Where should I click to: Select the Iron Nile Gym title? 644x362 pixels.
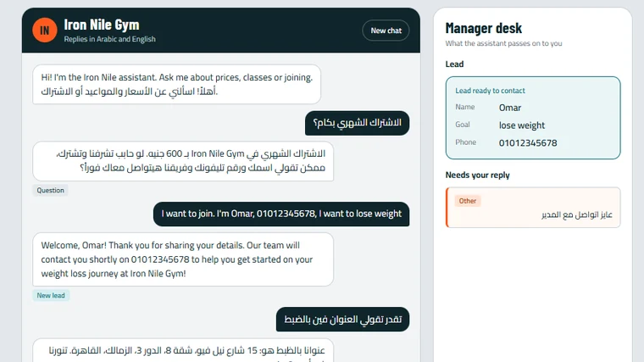[x=102, y=25]
